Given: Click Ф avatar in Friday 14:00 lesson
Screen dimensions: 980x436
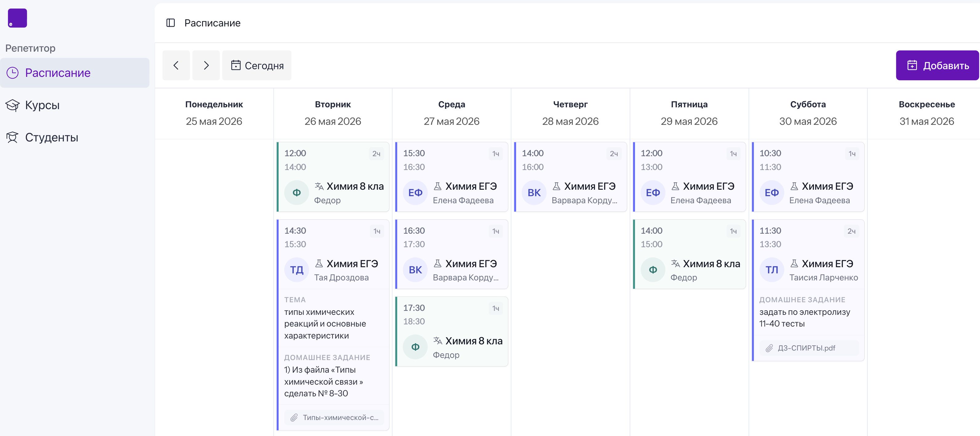Looking at the screenshot, I should tap(653, 270).
